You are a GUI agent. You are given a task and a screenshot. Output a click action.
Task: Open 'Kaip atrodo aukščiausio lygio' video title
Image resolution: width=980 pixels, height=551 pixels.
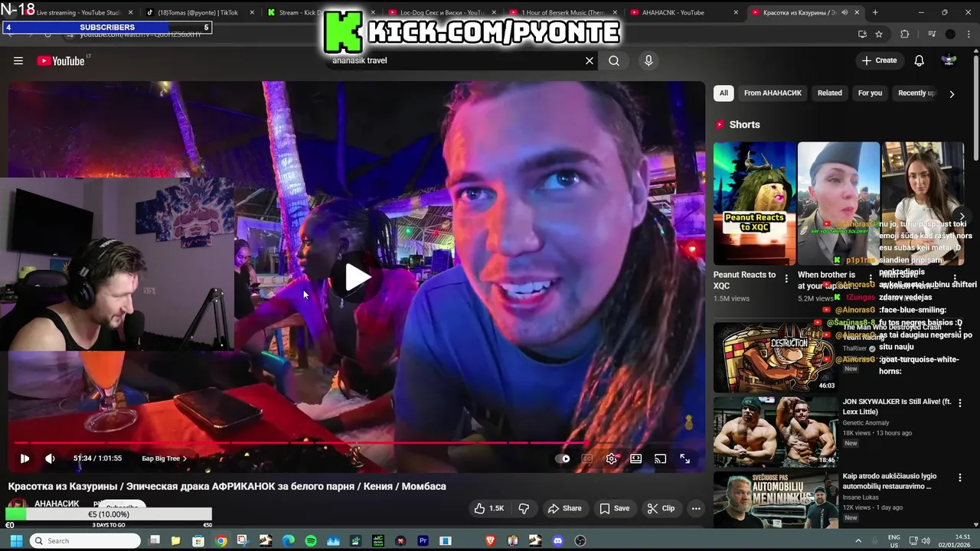click(889, 481)
